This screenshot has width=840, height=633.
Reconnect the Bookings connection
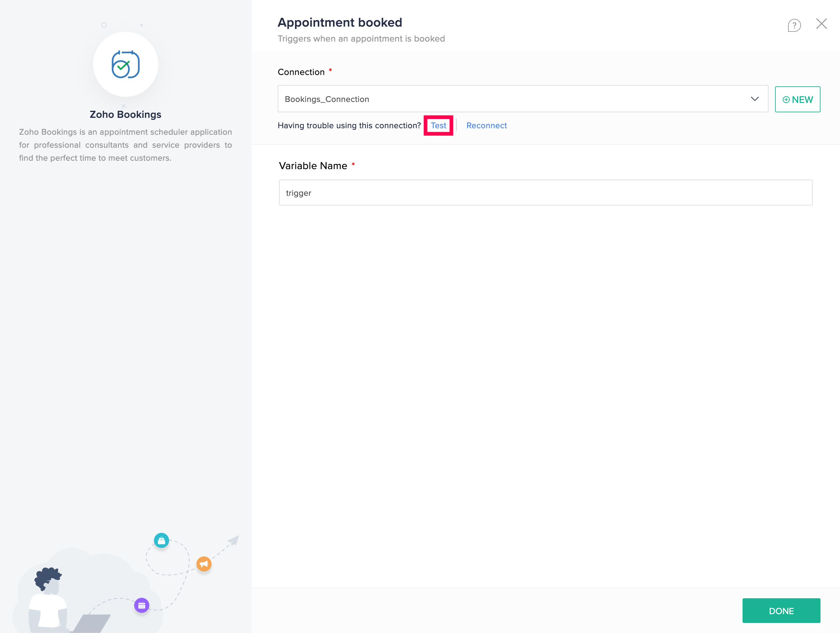(487, 126)
